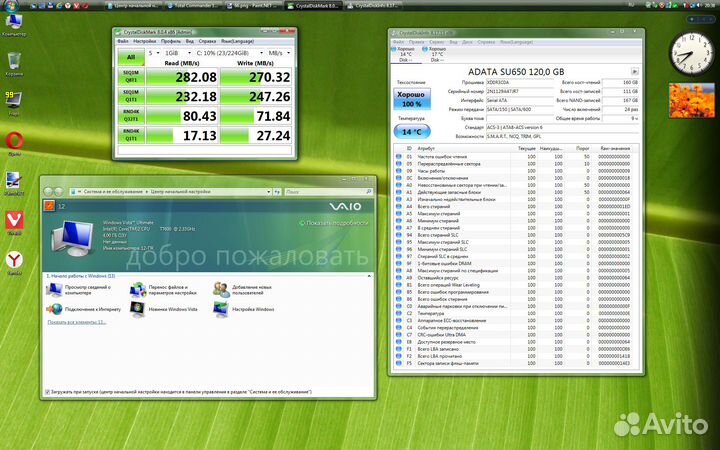720x450 pixels.
Task: Click 'Показать все элементы' link
Action: coord(78,323)
